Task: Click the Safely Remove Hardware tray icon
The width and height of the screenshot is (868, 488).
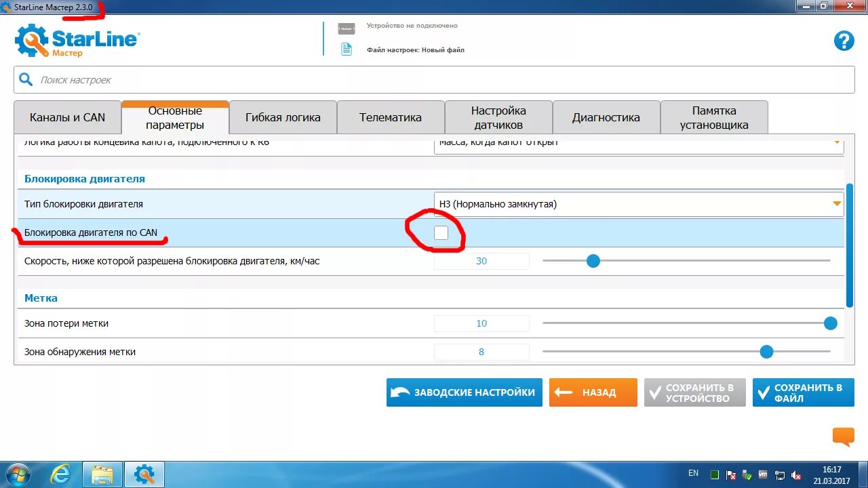Action: click(x=747, y=475)
